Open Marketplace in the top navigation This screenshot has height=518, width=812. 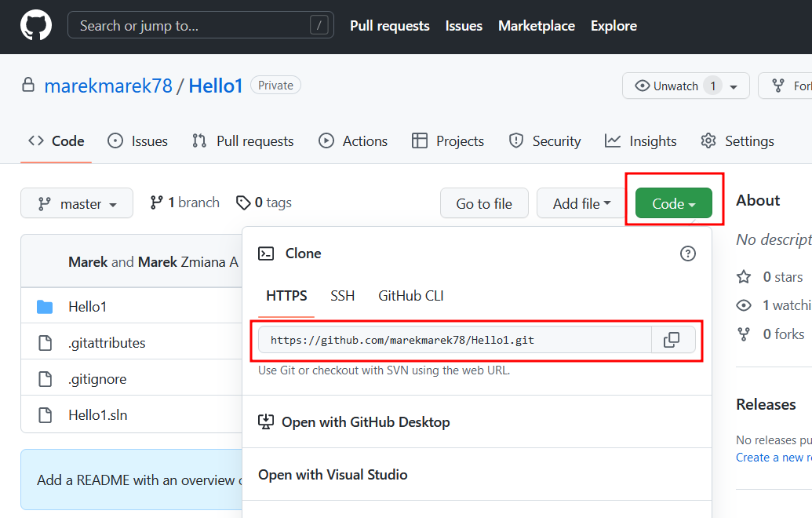click(537, 26)
